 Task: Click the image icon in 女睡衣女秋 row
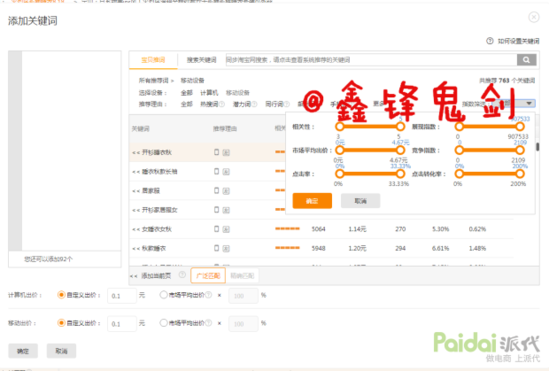(226, 229)
